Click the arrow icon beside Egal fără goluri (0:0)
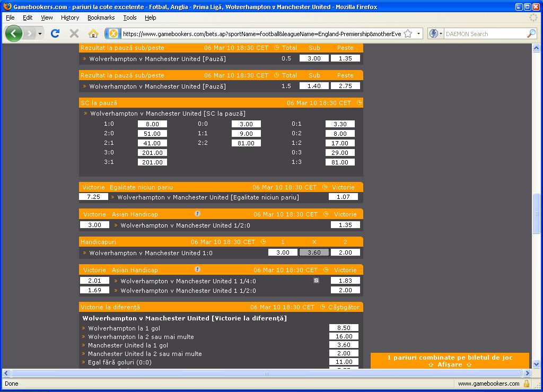Screen dimensions: 543x392 [x=83, y=362]
